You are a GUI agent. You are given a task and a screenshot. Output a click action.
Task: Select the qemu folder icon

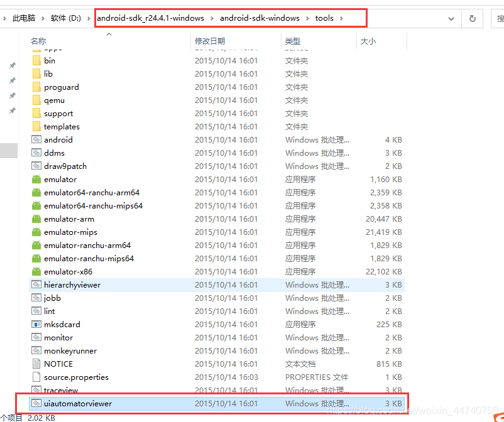point(36,100)
